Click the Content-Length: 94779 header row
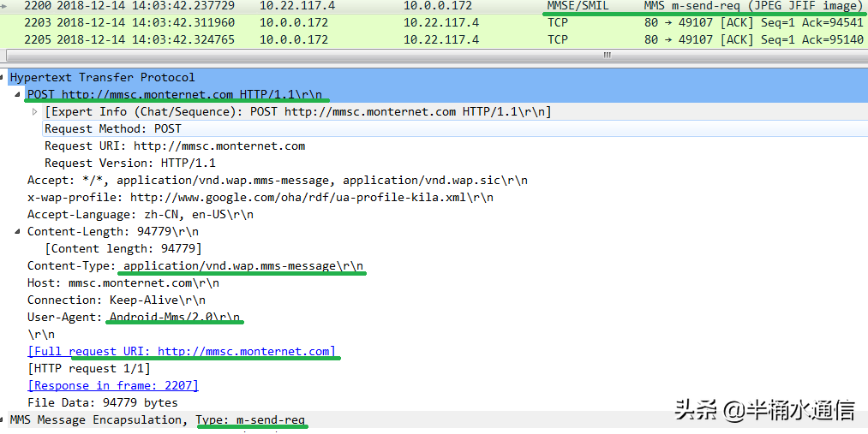868x434 pixels. [113, 232]
